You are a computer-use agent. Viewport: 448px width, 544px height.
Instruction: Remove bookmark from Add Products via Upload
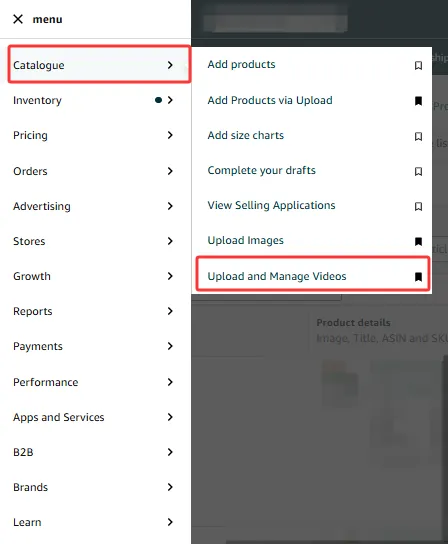tap(419, 101)
